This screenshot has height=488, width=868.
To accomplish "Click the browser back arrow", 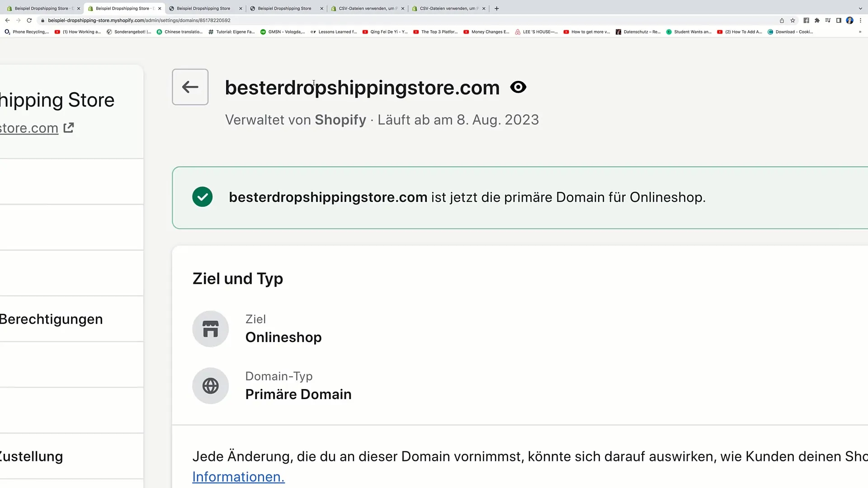I will tap(7, 20).
